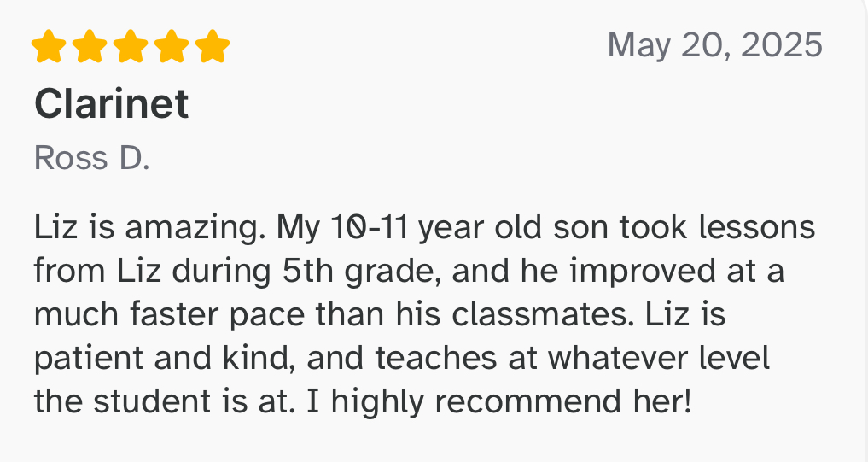868x462 pixels.
Task: Click the first gold rating star
Action: [49, 46]
